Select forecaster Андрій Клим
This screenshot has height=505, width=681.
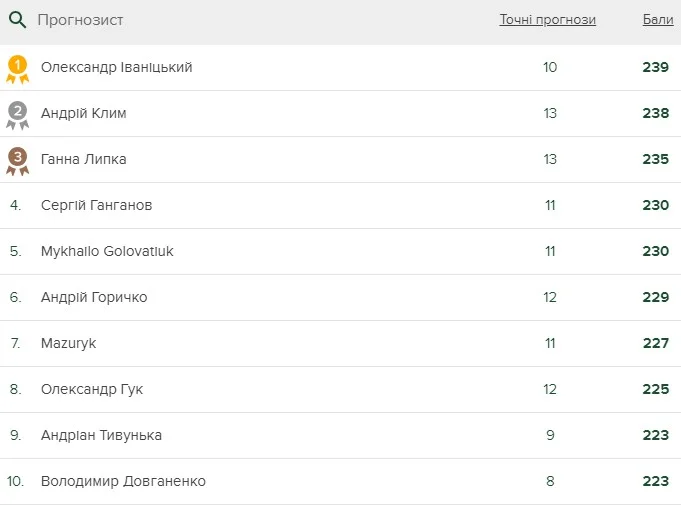(83, 113)
